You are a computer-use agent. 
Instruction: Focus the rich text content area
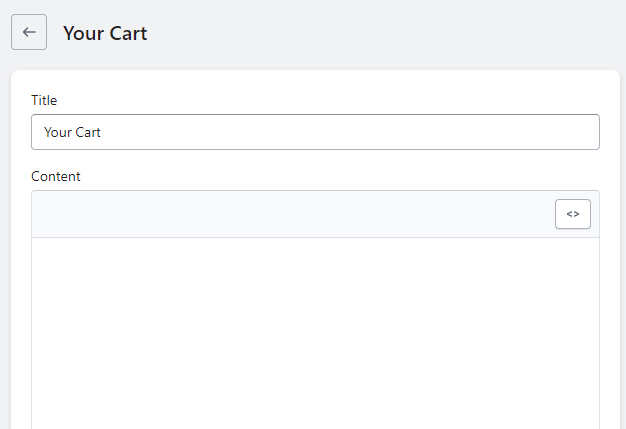point(315,330)
